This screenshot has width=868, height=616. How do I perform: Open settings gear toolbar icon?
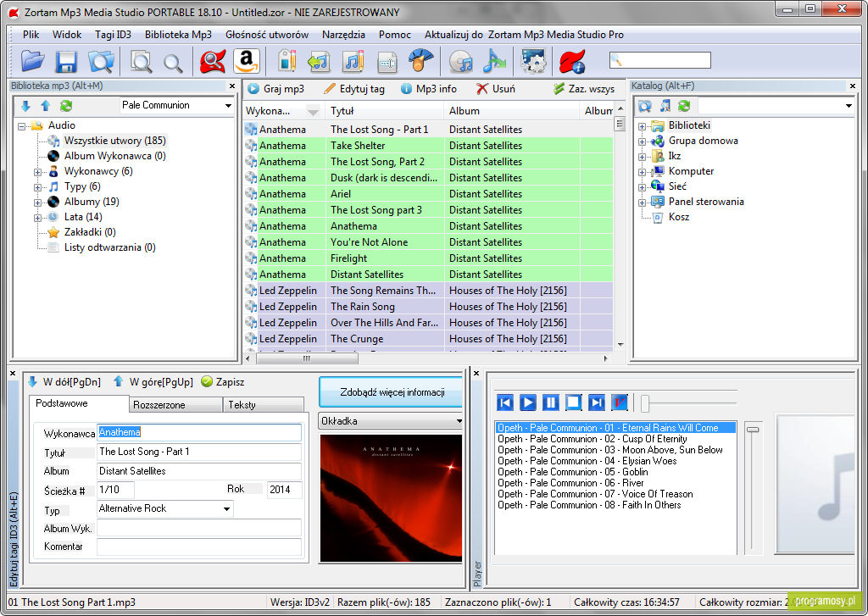point(533,61)
